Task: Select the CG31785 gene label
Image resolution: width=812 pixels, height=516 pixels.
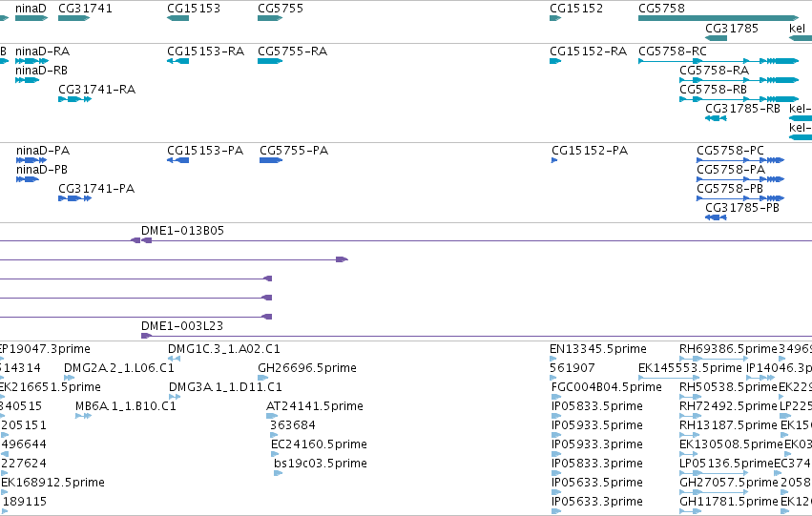Action: pyautogui.click(x=731, y=28)
